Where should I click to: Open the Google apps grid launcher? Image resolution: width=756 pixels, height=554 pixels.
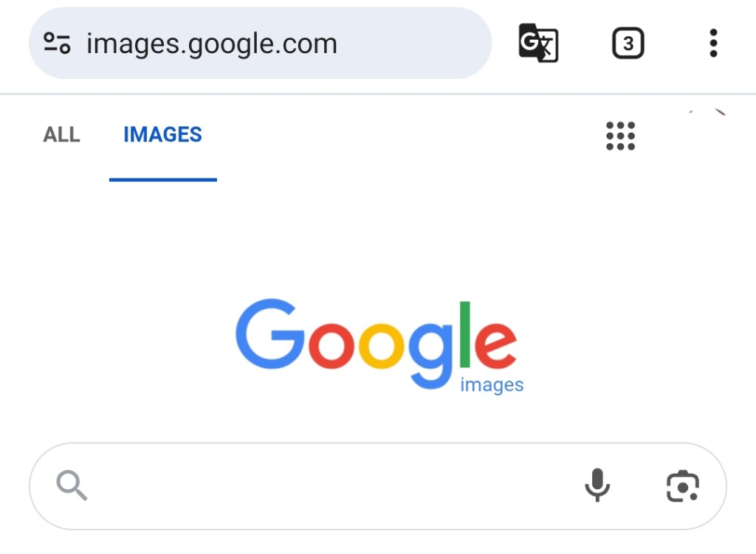620,136
